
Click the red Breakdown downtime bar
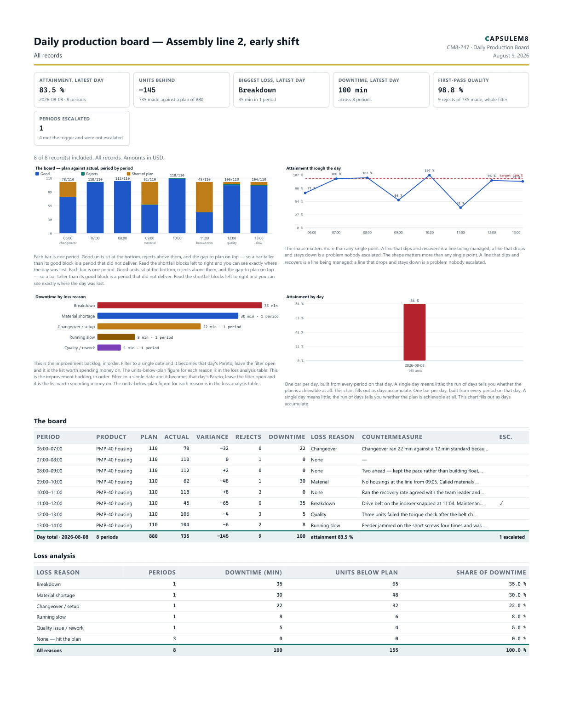click(179, 306)
